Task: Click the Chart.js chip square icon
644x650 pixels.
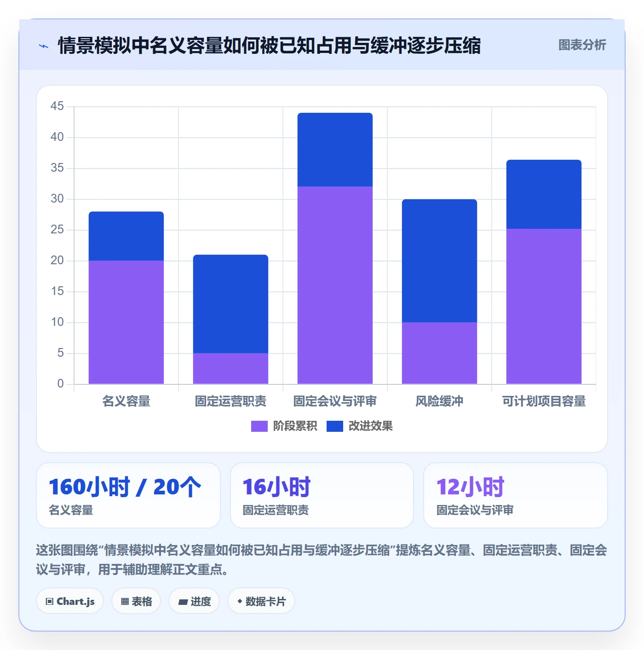Action: (x=50, y=602)
